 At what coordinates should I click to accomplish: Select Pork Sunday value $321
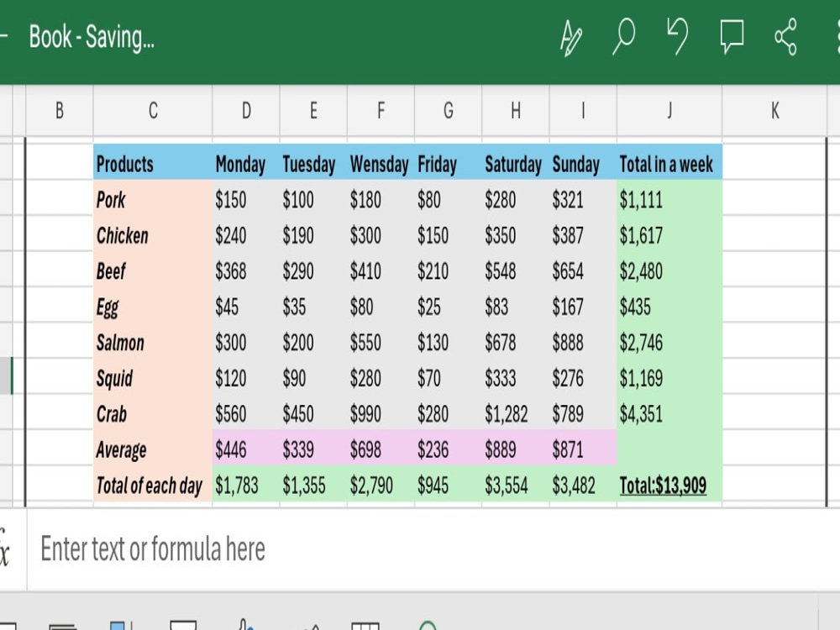[x=583, y=199]
